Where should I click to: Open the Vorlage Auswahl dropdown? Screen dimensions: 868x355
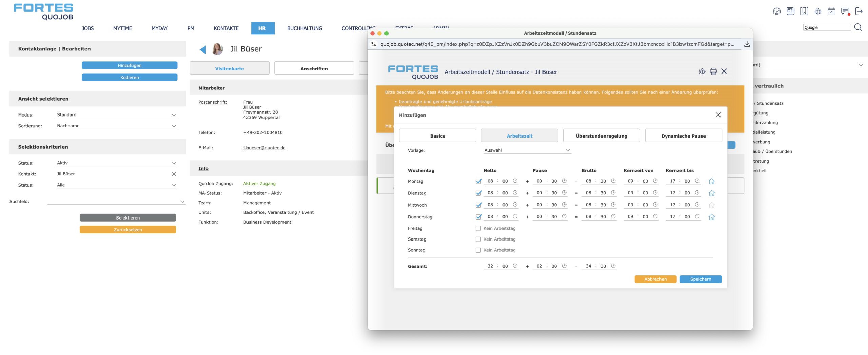pyautogui.click(x=527, y=150)
